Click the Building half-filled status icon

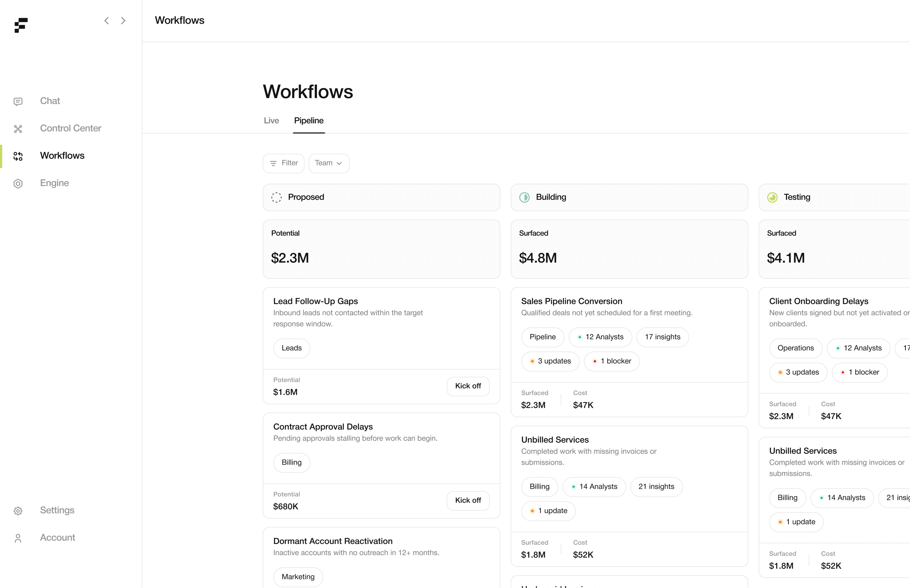click(x=525, y=197)
